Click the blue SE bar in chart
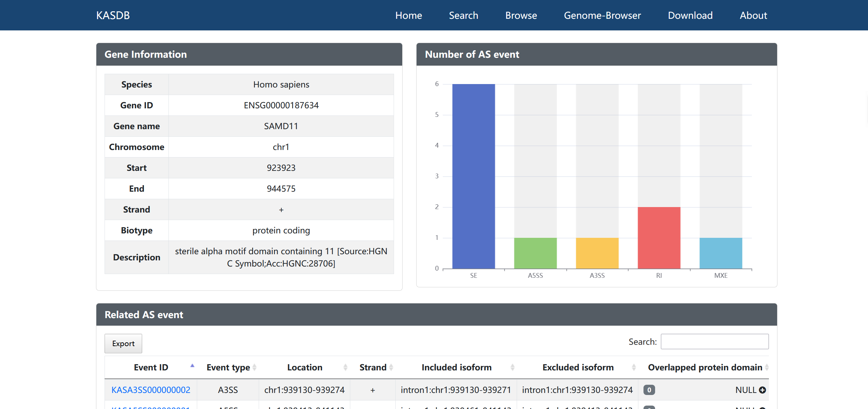This screenshot has width=868, height=409. pyautogui.click(x=473, y=176)
